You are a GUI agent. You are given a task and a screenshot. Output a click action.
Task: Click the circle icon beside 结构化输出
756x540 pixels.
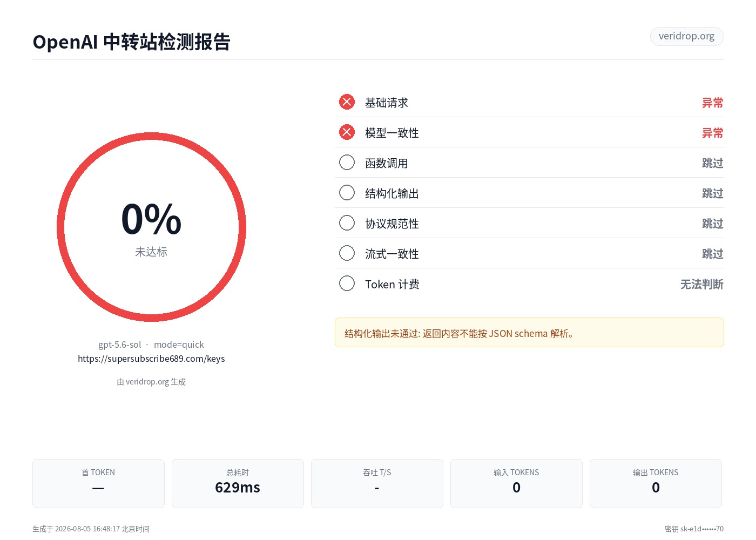tap(347, 193)
